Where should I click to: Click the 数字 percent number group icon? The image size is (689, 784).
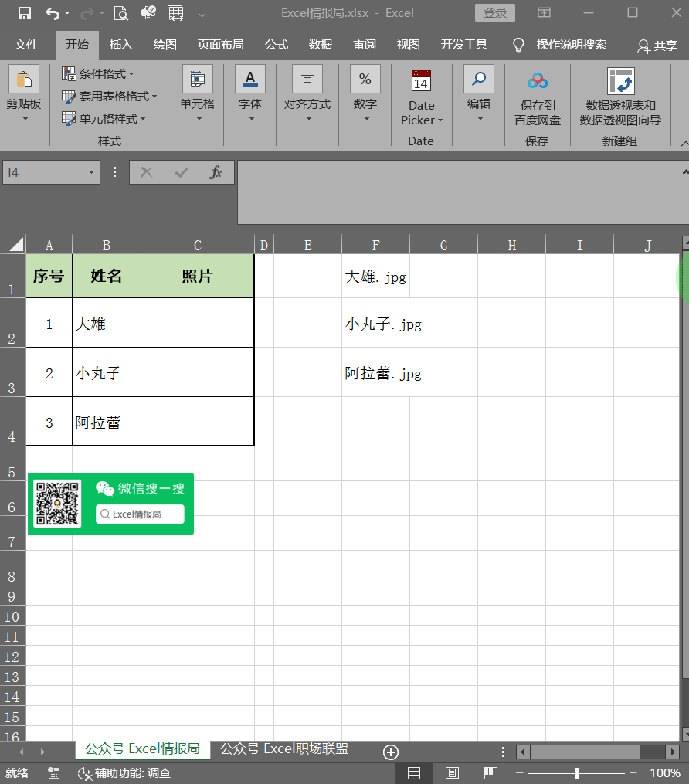coord(365,79)
